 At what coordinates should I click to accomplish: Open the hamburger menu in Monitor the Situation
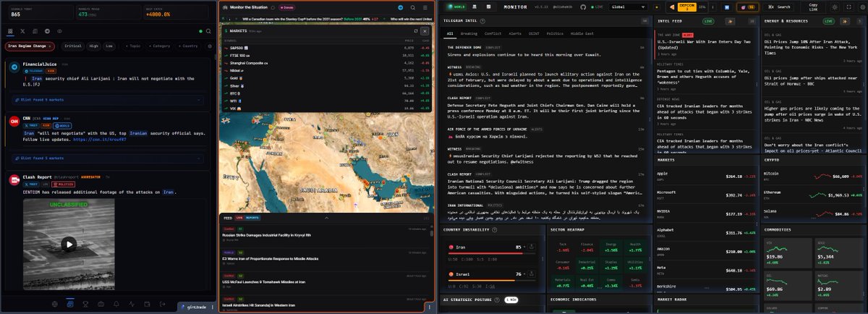click(x=425, y=7)
